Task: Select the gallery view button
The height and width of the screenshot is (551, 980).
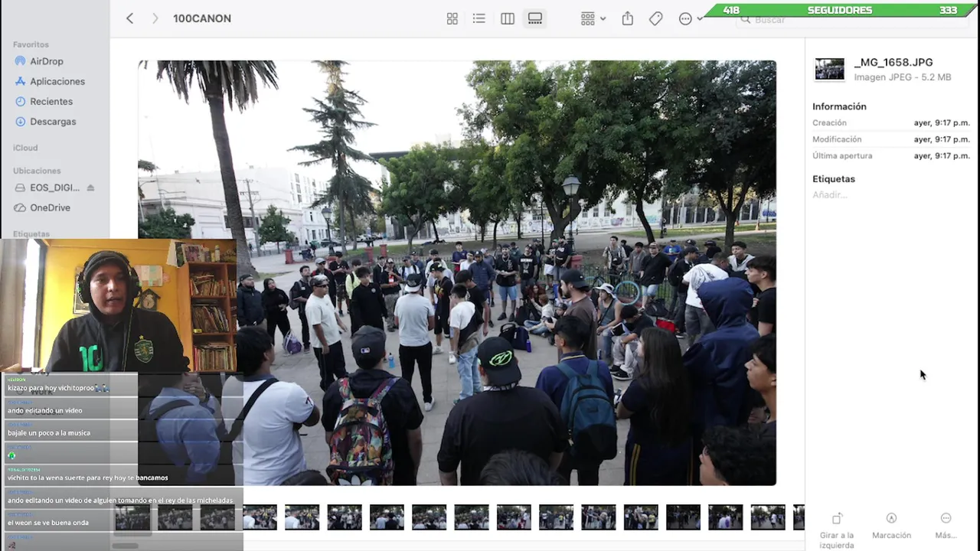Action: 535,18
